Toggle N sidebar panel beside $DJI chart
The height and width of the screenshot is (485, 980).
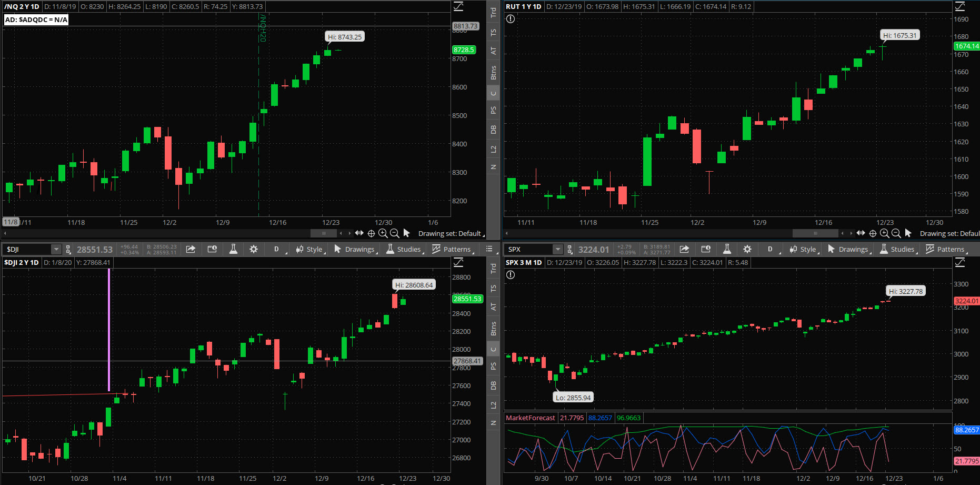tap(493, 423)
